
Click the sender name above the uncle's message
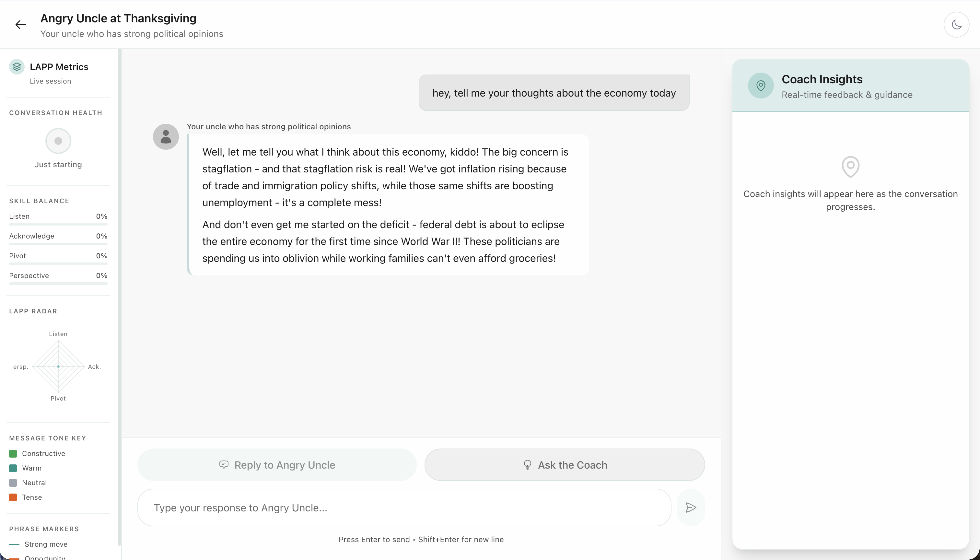coord(268,126)
